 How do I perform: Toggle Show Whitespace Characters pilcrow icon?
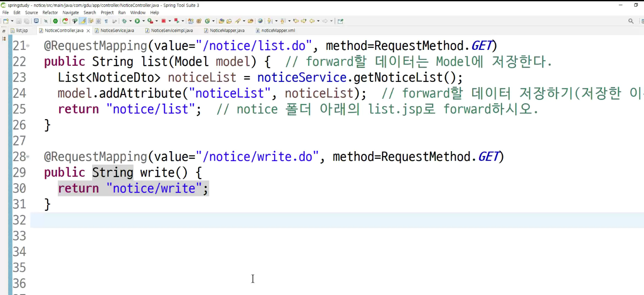(106, 21)
